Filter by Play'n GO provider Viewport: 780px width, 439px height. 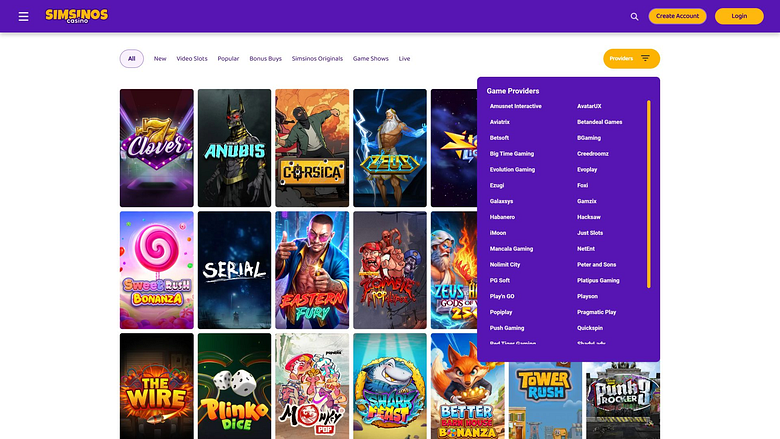(x=502, y=297)
